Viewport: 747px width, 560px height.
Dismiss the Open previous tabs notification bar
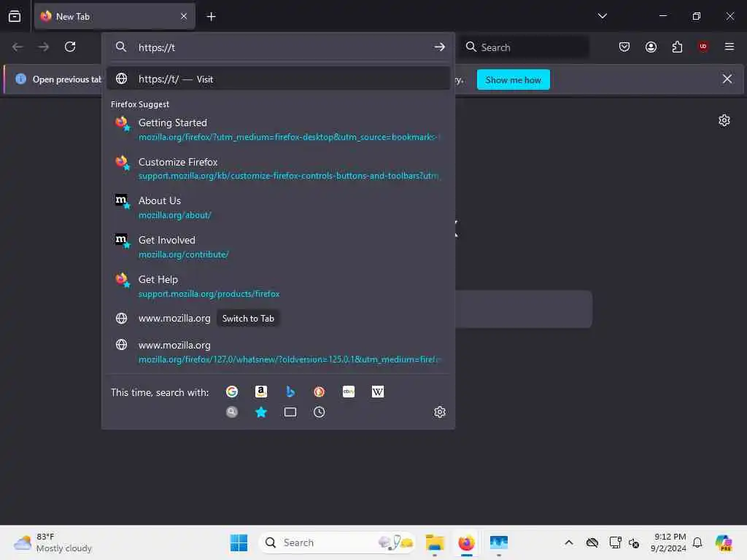[727, 79]
